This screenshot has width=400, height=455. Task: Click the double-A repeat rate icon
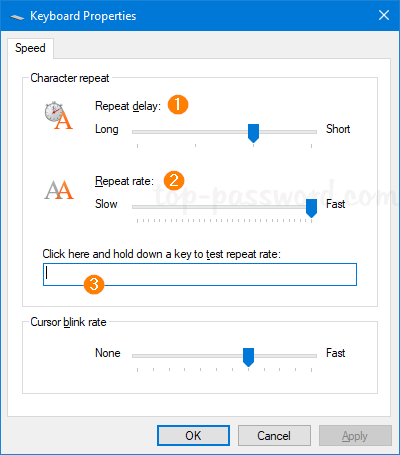coord(59,190)
